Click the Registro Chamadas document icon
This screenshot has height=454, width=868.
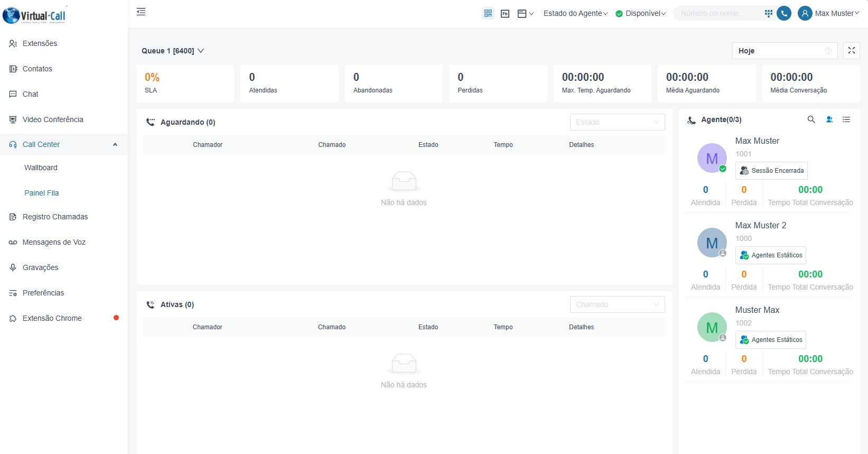(x=13, y=217)
